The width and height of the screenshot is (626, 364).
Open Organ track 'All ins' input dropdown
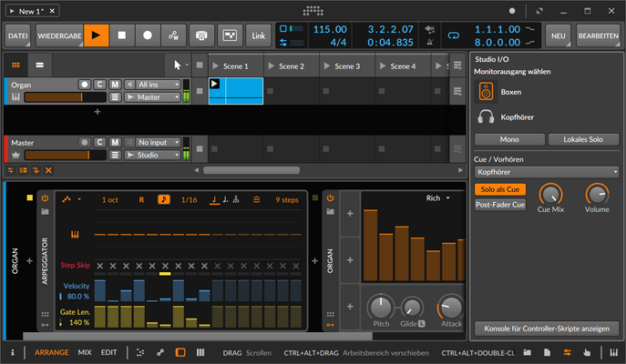click(152, 85)
